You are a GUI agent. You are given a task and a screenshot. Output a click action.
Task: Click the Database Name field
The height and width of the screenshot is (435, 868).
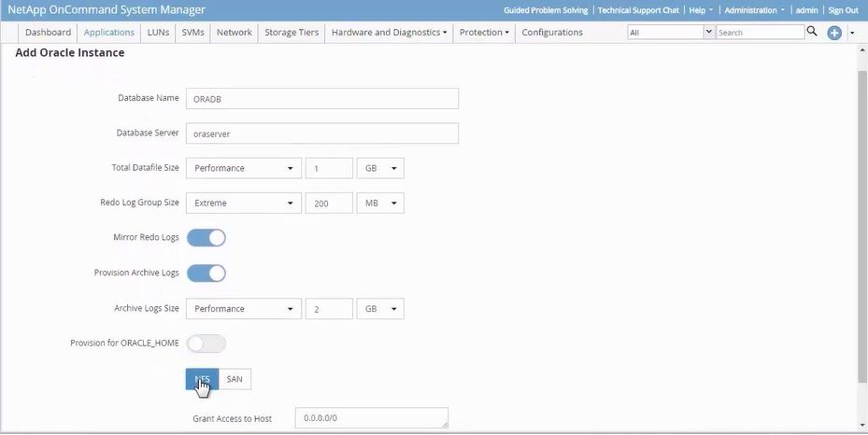322,98
